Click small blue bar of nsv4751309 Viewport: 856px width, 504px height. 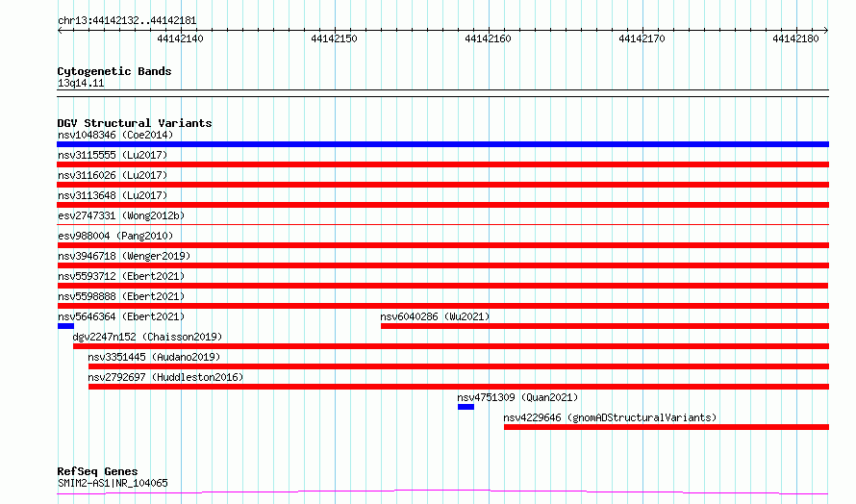coord(466,407)
